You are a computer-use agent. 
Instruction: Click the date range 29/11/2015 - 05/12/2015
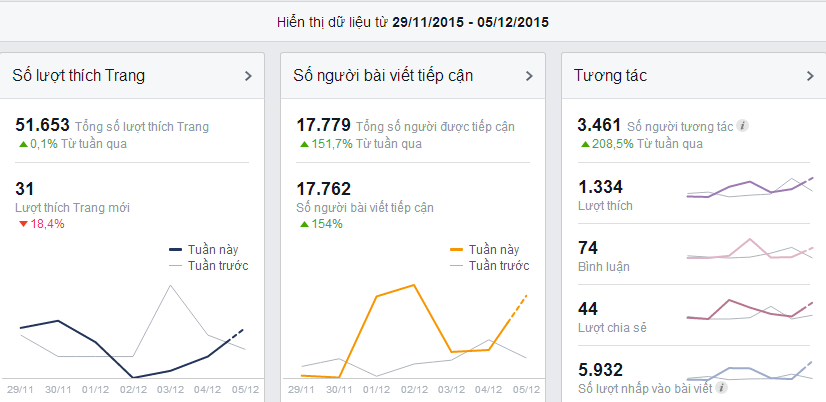point(470,23)
